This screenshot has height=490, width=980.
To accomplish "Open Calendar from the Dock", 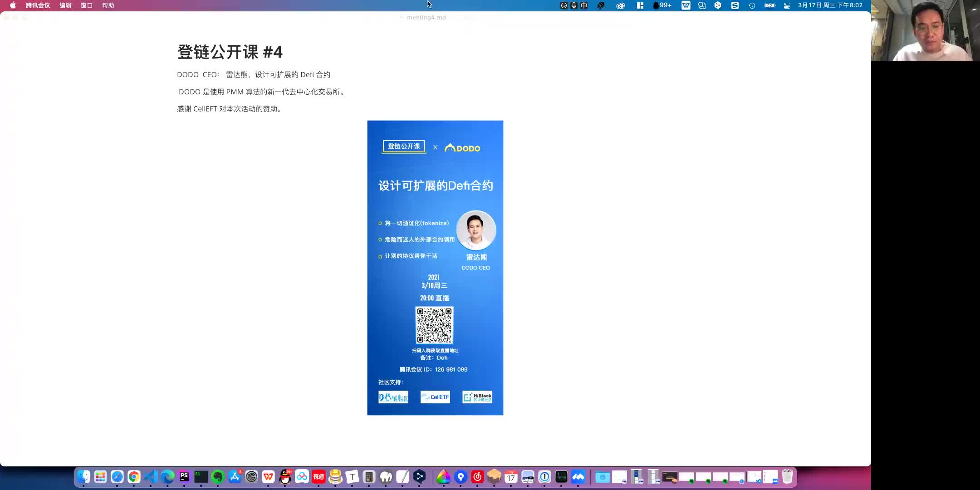I will coord(511,477).
